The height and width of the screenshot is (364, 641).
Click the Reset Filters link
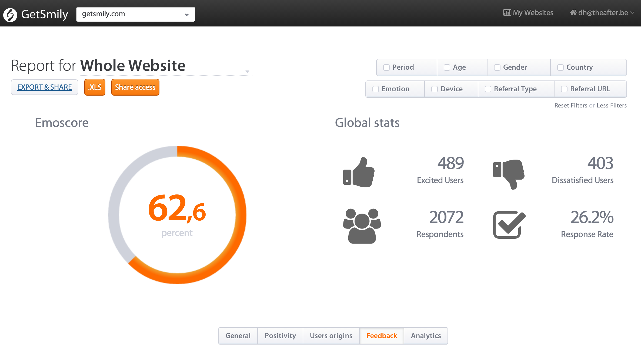[x=571, y=105]
